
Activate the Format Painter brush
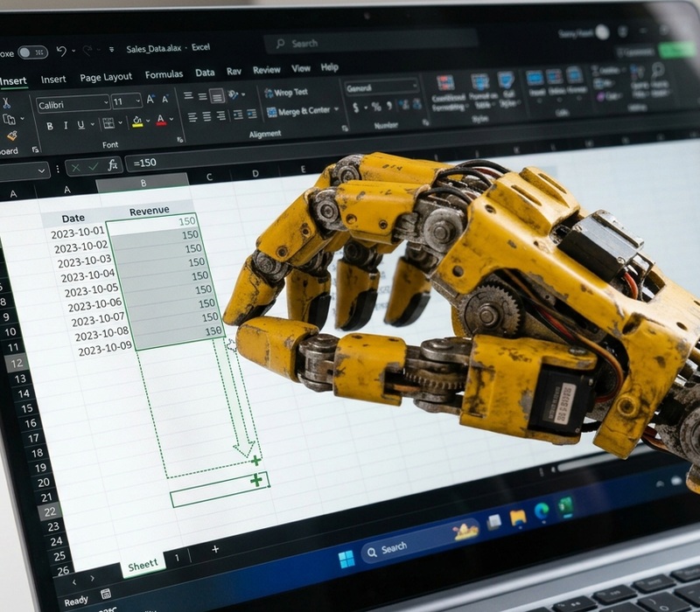coord(12,136)
